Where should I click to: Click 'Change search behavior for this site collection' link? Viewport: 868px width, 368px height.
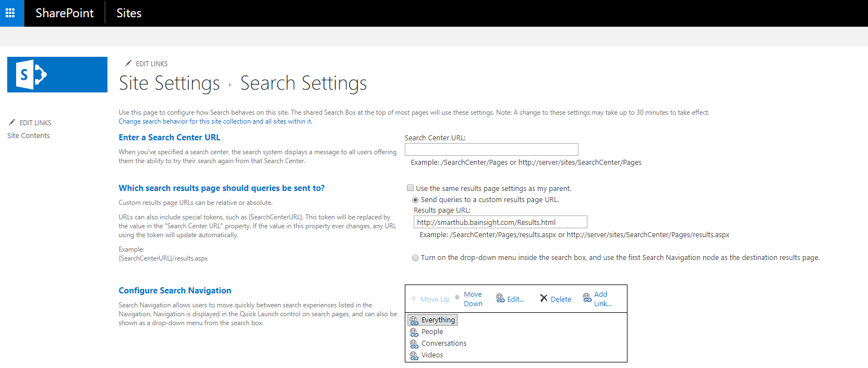tap(215, 121)
